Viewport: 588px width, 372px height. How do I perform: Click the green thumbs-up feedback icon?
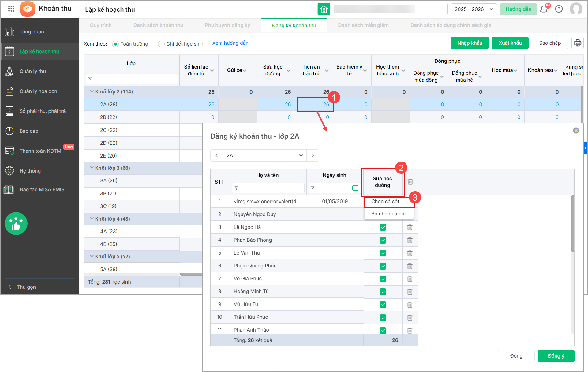16,224
